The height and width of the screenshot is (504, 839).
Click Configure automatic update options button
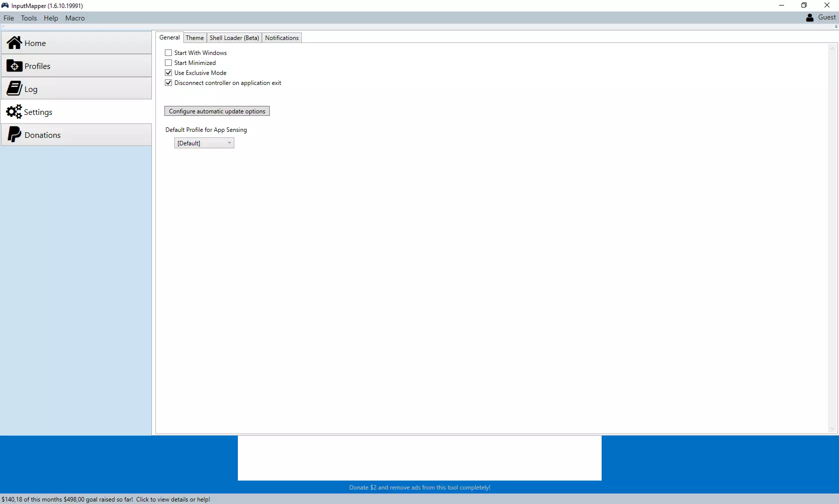[217, 111]
